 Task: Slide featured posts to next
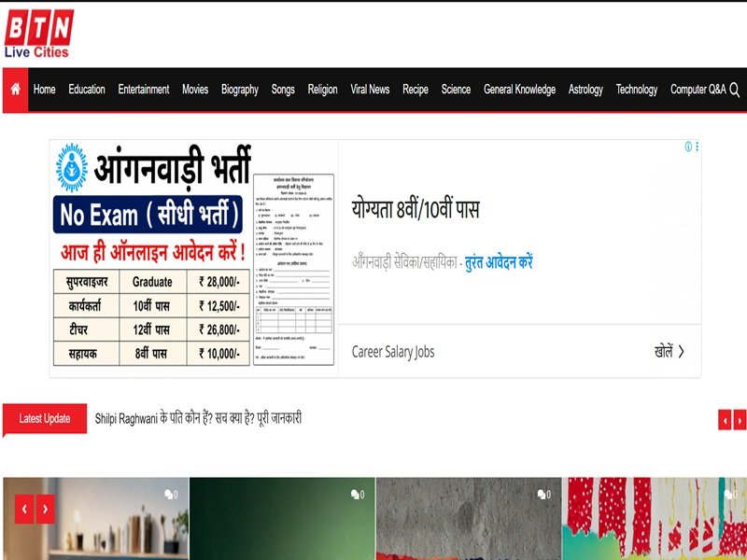click(x=45, y=509)
